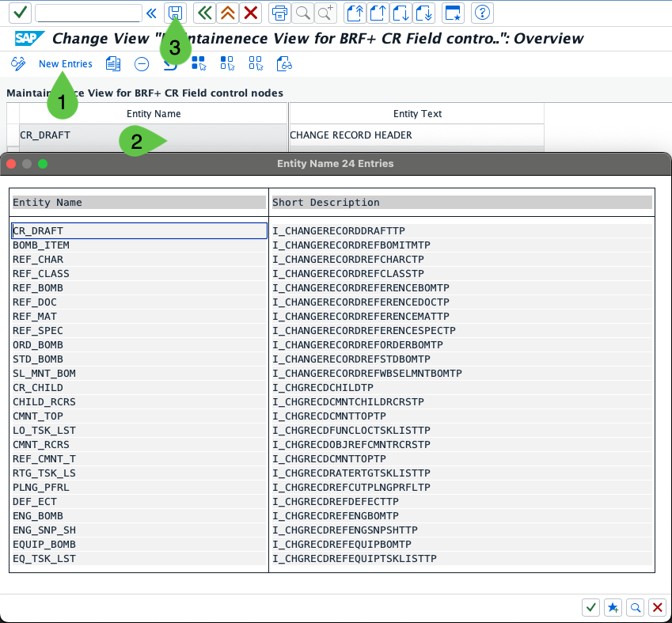Viewport: 672px width, 623px height.
Task: Cancel the dialog with red X button
Action: 657,607
